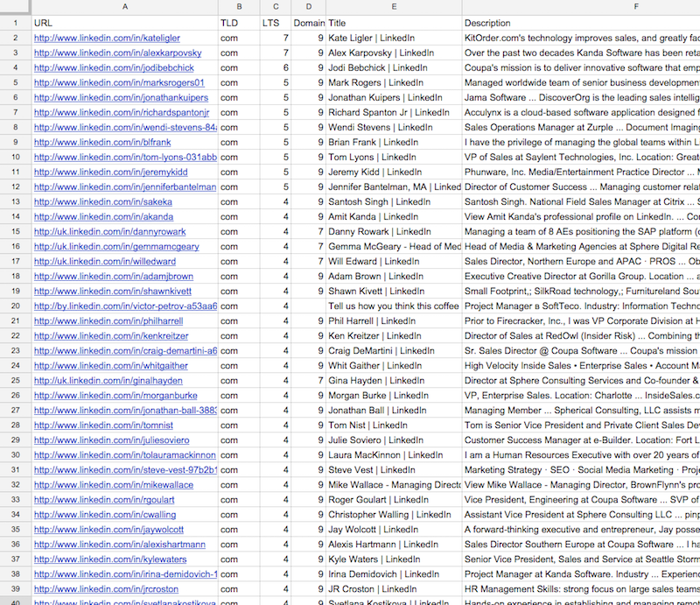This screenshot has height=605, width=700.
Task: Select the 'Morgan Burke | LinkedIn' cell
Action: pos(395,396)
